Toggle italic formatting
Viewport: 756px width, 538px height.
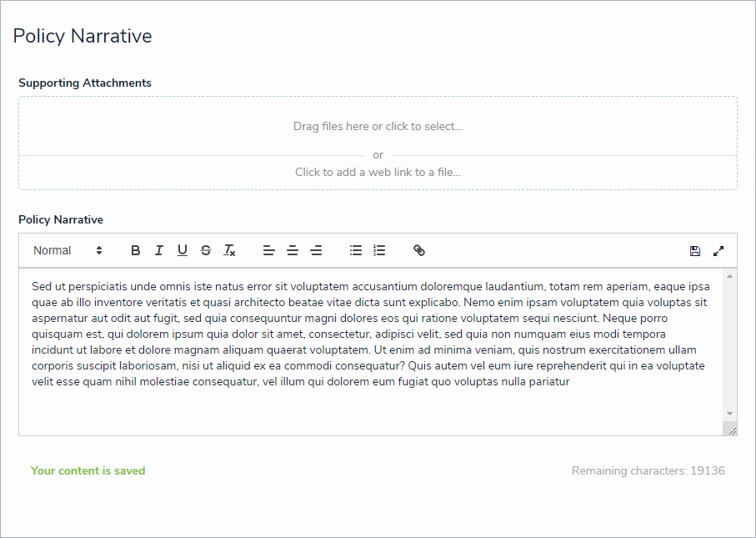coord(159,250)
